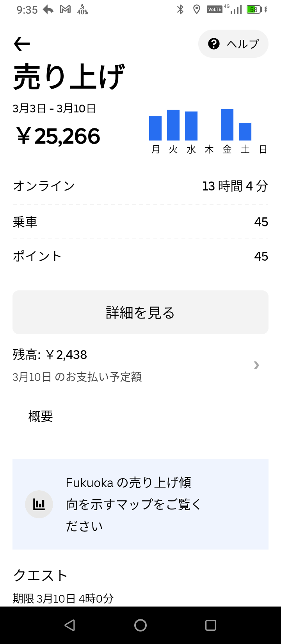Select the Saturday (土) earnings bar

(x=245, y=132)
